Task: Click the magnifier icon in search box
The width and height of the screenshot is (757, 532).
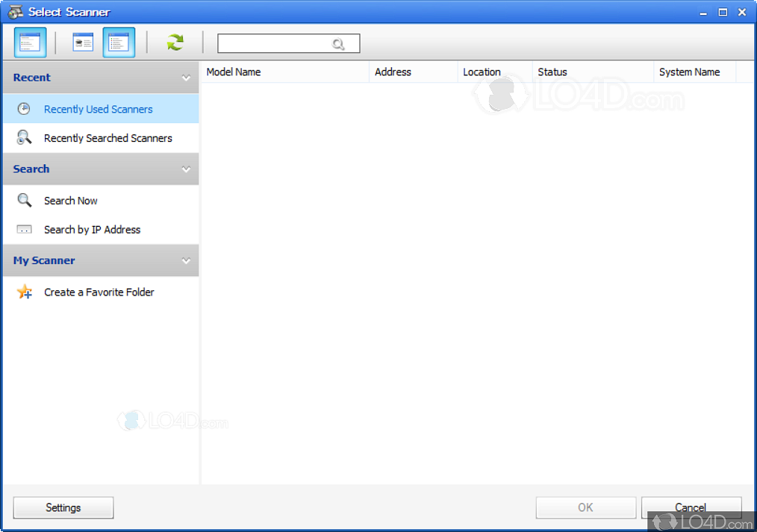Action: click(x=338, y=44)
